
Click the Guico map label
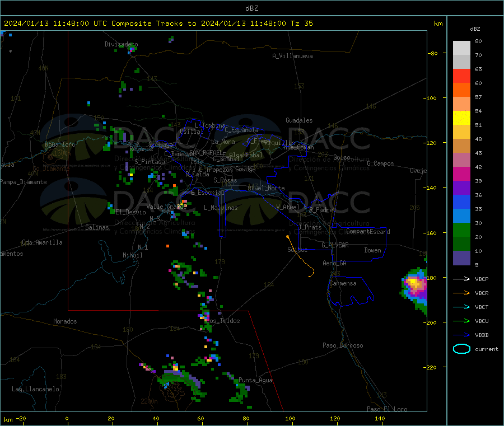(342, 157)
